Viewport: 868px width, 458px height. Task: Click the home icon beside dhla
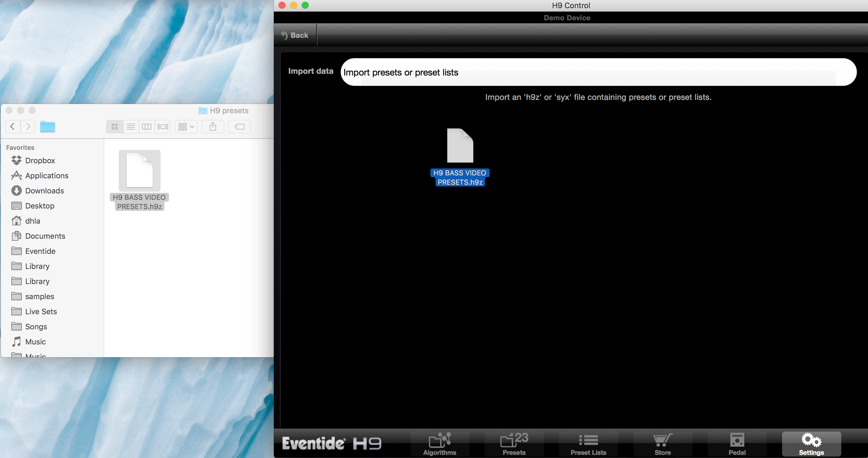coord(16,221)
